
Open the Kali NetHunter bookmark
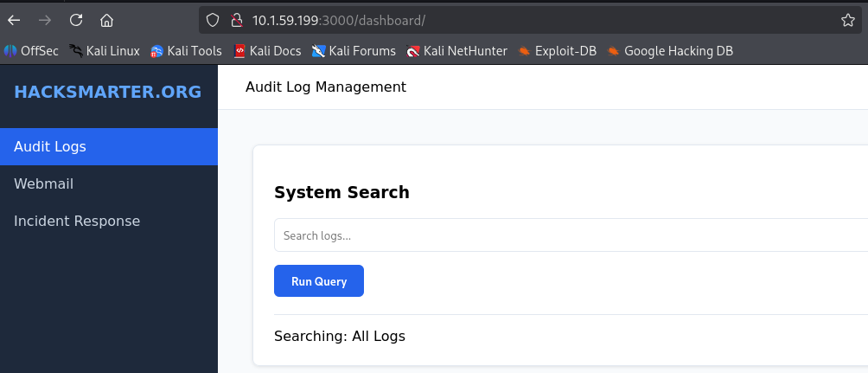(x=456, y=51)
